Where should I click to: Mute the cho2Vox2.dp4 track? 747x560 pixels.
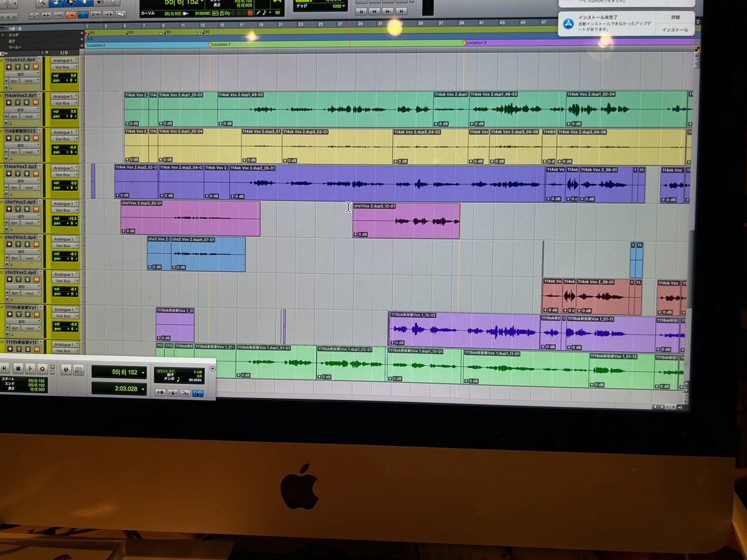36,244
